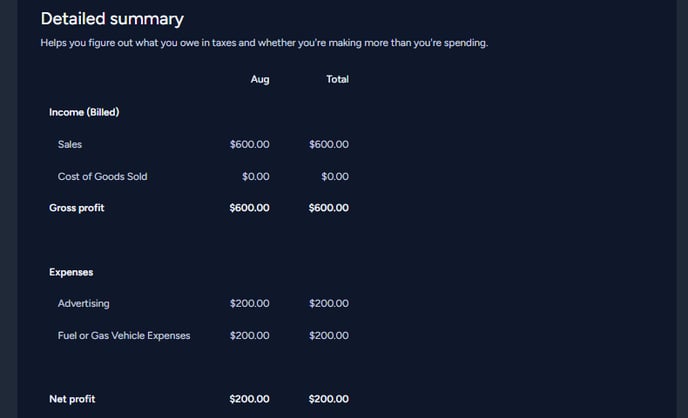Viewport: 688px width, 418px height.
Task: Click the Expenses section label
Action: click(x=71, y=272)
